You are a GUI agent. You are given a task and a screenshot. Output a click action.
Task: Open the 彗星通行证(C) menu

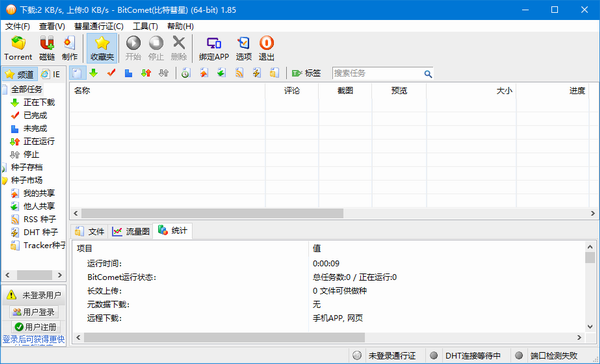click(99, 26)
